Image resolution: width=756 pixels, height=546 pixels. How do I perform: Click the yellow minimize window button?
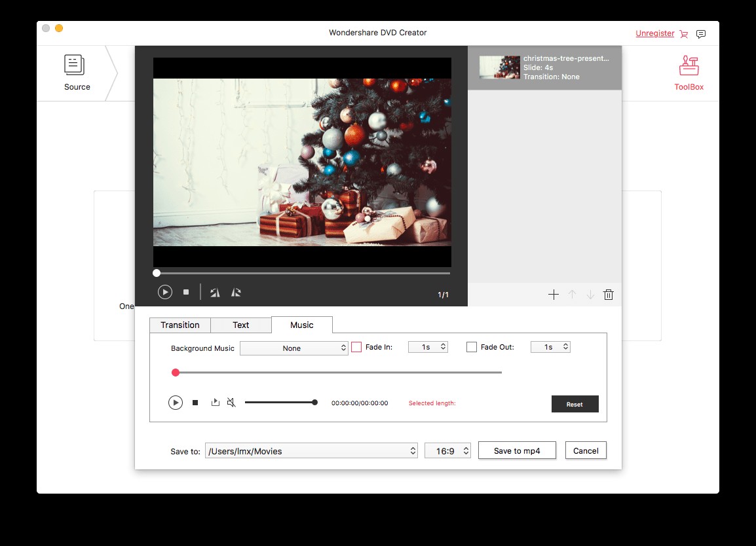tap(59, 28)
